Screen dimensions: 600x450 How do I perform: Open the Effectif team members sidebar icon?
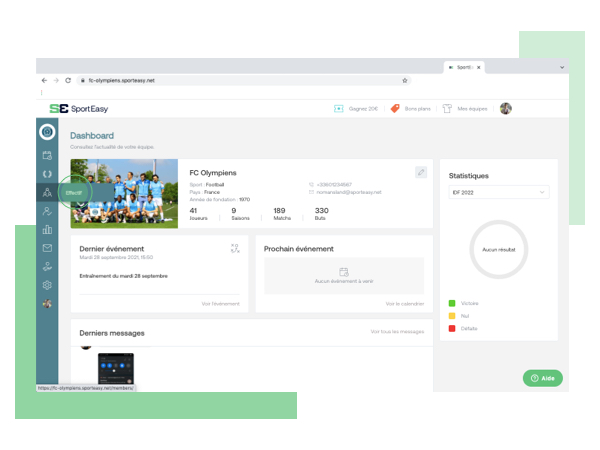tap(47, 192)
